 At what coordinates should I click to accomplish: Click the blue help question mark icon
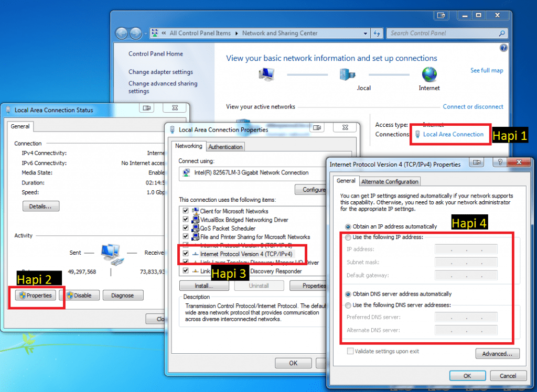tap(503, 48)
